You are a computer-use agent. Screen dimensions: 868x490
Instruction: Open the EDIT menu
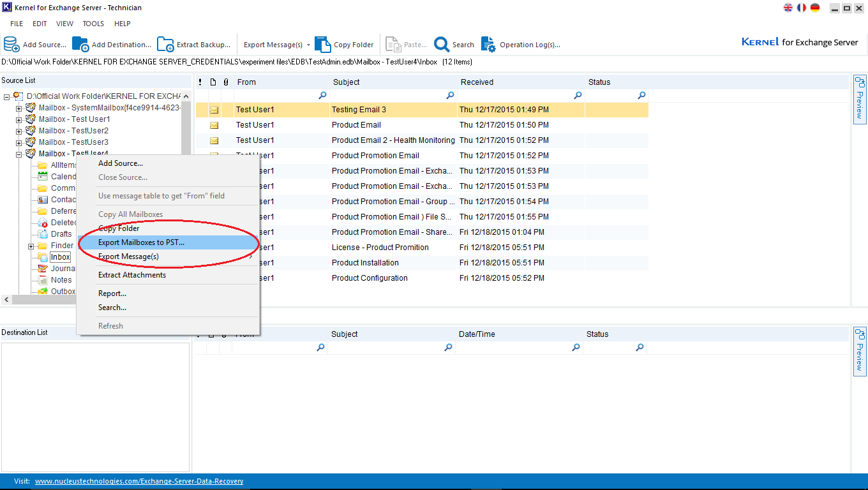tap(40, 24)
